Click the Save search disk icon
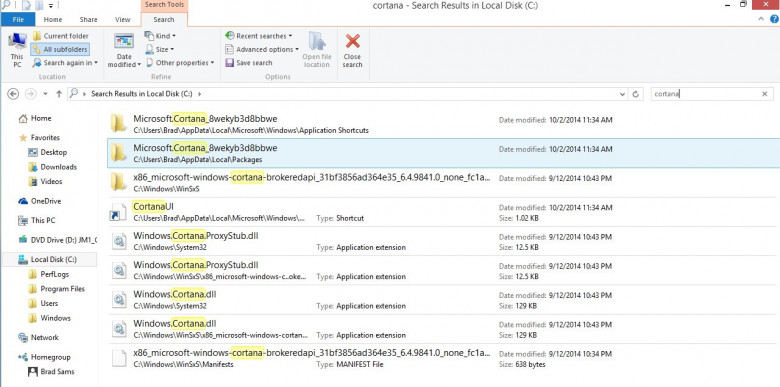Image resolution: width=780 pixels, height=387 pixels. tap(229, 63)
